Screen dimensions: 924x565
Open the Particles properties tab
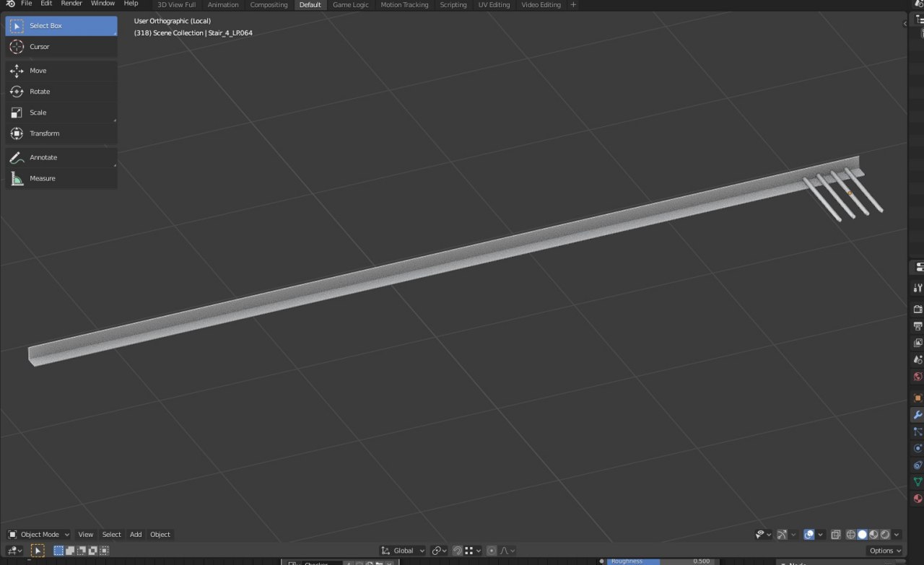pos(918,432)
